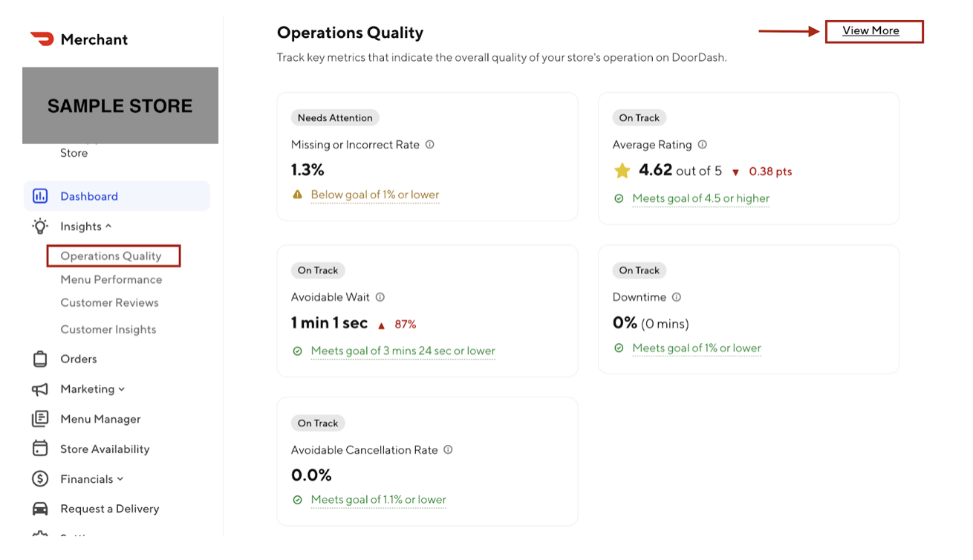
Task: Open Menu Performance from Insights
Action: point(111,279)
